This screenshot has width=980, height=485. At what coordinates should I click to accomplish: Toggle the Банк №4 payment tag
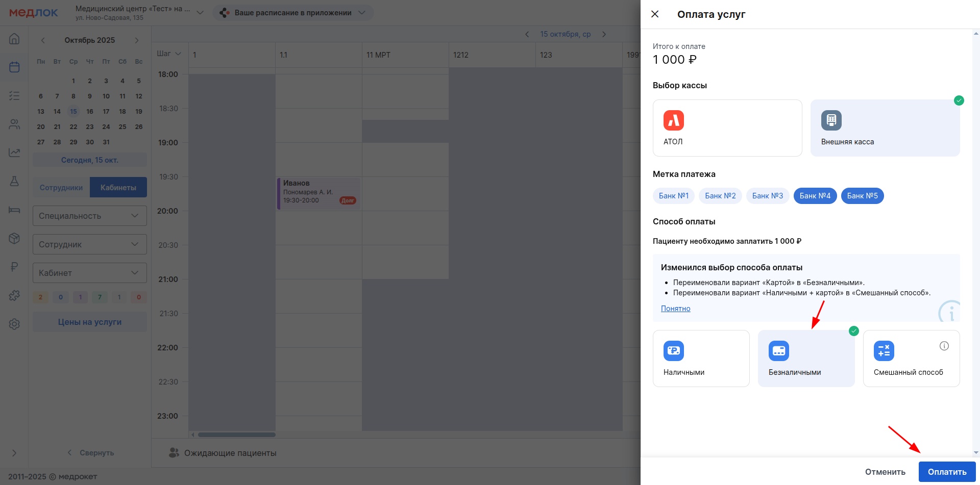tap(815, 196)
